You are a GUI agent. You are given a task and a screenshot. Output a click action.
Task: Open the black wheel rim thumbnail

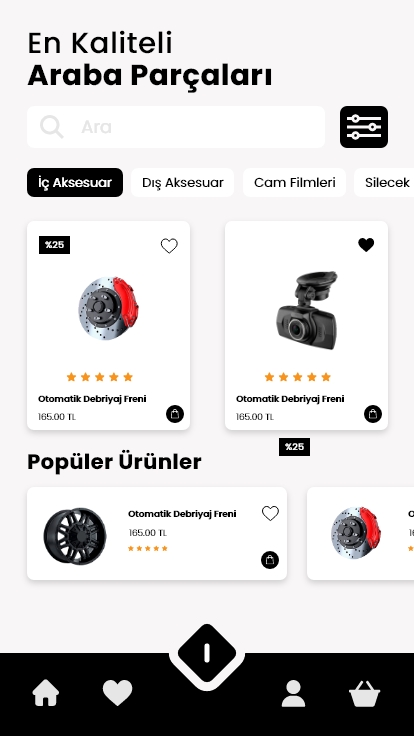point(75,536)
